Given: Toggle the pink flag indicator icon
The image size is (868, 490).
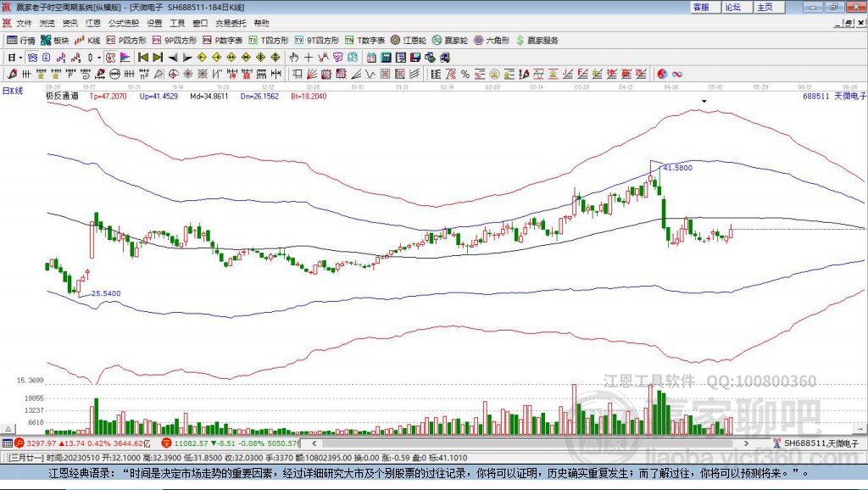Looking at the screenshot, I should coord(125,58).
